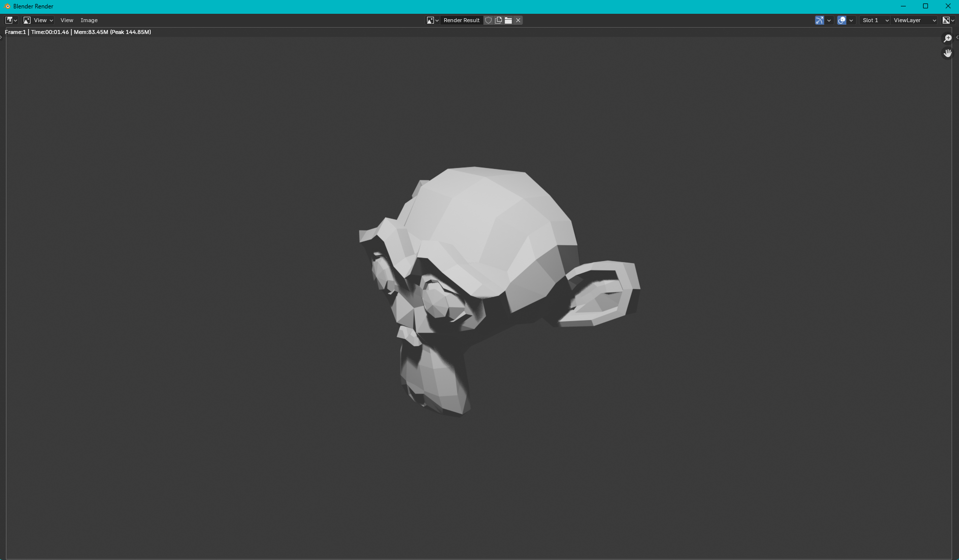Open the Image menu
The width and height of the screenshot is (959, 560).
pyautogui.click(x=89, y=20)
